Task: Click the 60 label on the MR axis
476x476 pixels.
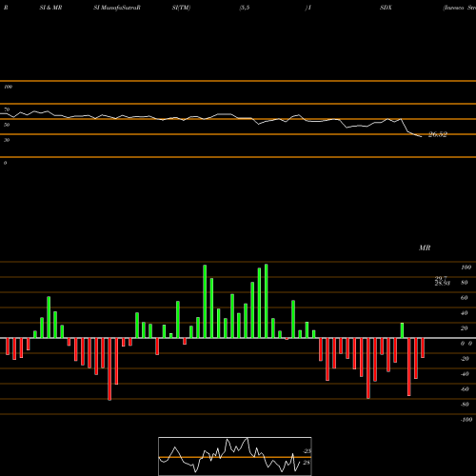Action: point(465,298)
